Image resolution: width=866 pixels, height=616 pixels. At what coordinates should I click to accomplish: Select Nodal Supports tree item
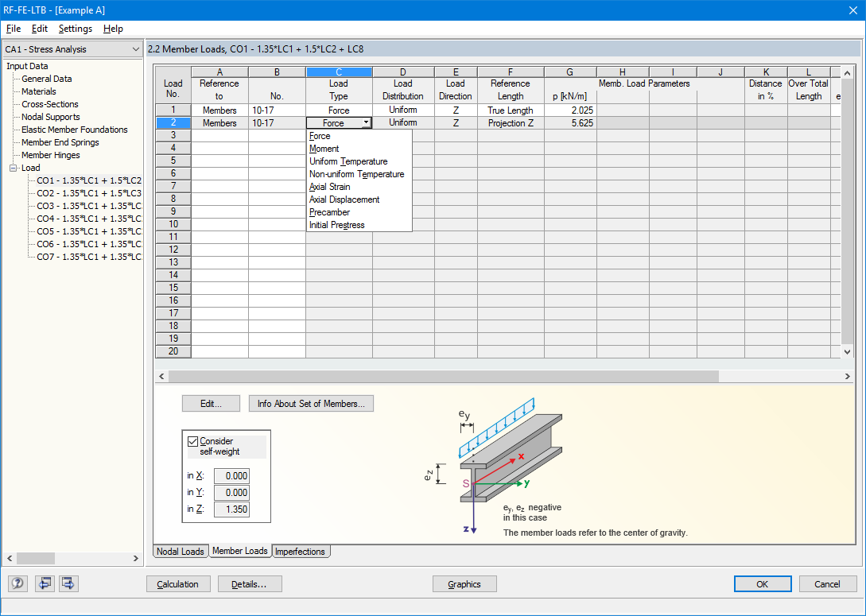[50, 117]
